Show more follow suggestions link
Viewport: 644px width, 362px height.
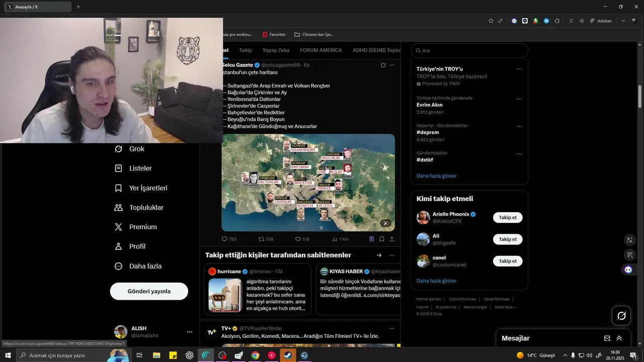(x=437, y=281)
